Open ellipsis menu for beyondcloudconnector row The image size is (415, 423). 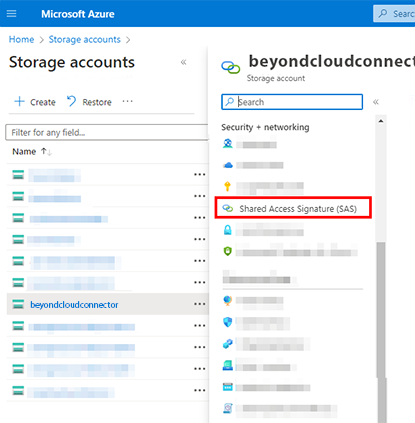click(x=200, y=304)
